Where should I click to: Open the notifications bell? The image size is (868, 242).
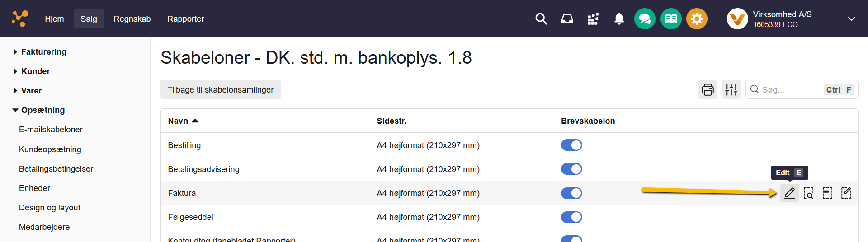(x=619, y=19)
